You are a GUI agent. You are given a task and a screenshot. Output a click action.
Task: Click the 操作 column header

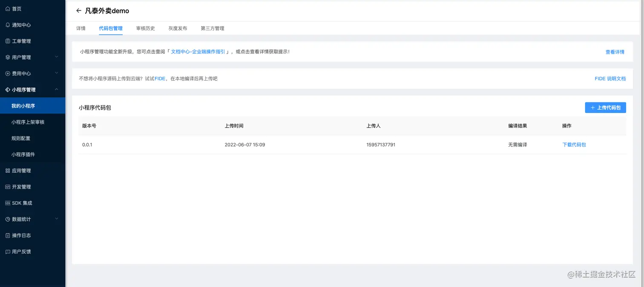pos(567,126)
